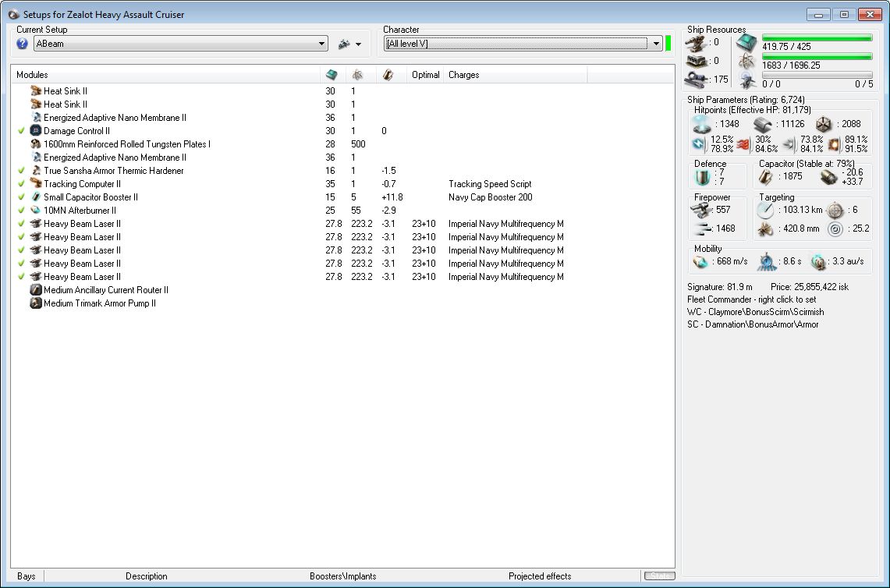The width and height of the screenshot is (890, 588).
Task: Click the SC - Damnation\BonusArmor\Armor line
Action: click(753, 324)
